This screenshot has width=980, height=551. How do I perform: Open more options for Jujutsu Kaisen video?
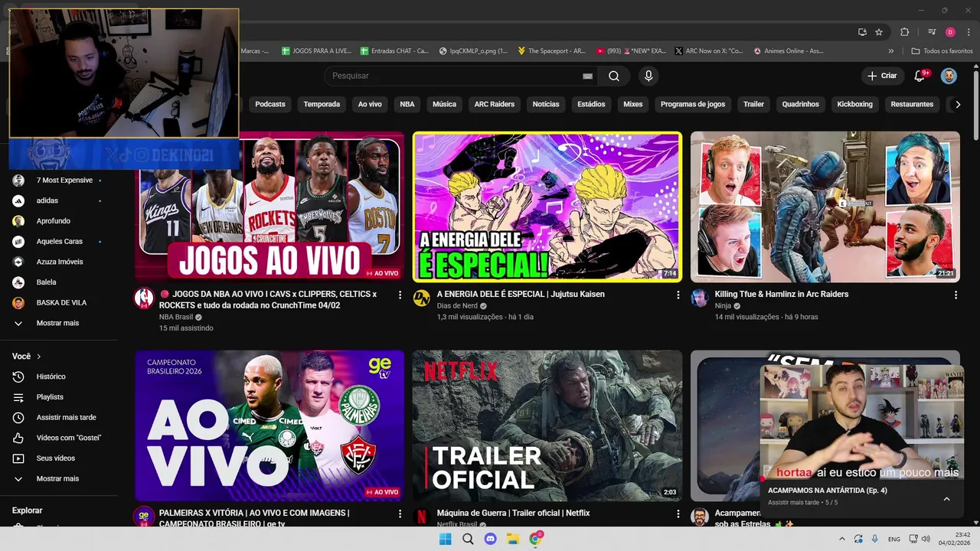tap(678, 295)
